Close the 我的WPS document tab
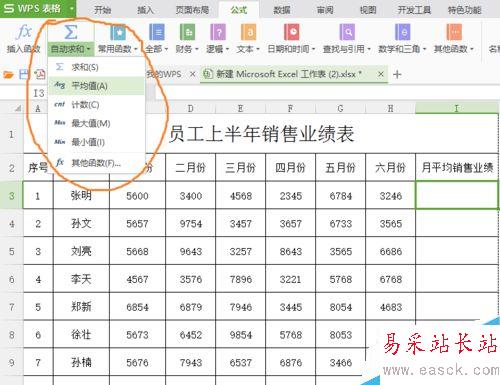Image resolution: width=500 pixels, height=385 pixels. [x=192, y=74]
